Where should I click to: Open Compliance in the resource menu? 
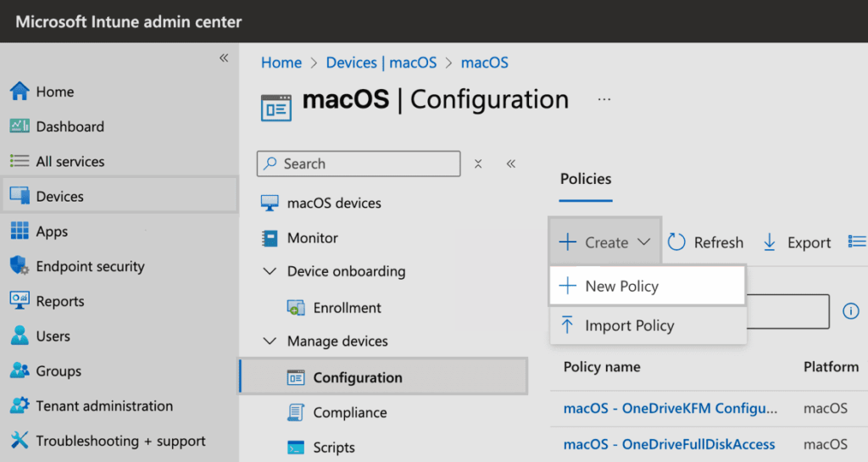[349, 413]
